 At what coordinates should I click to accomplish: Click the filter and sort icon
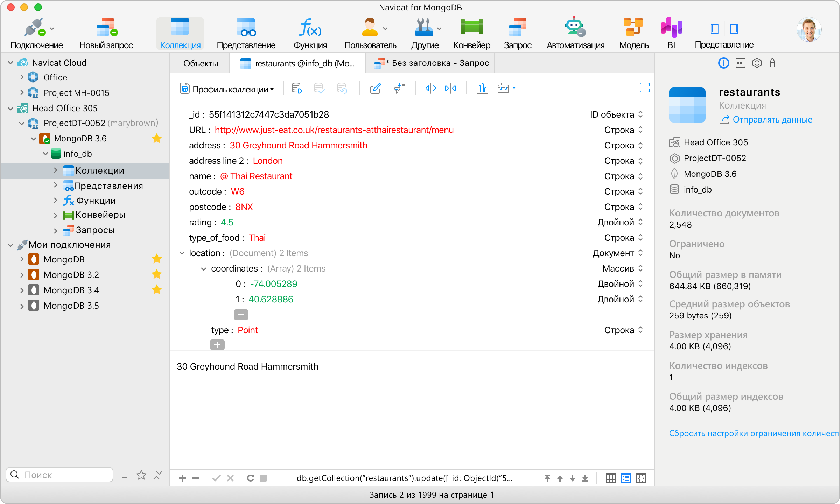(399, 88)
